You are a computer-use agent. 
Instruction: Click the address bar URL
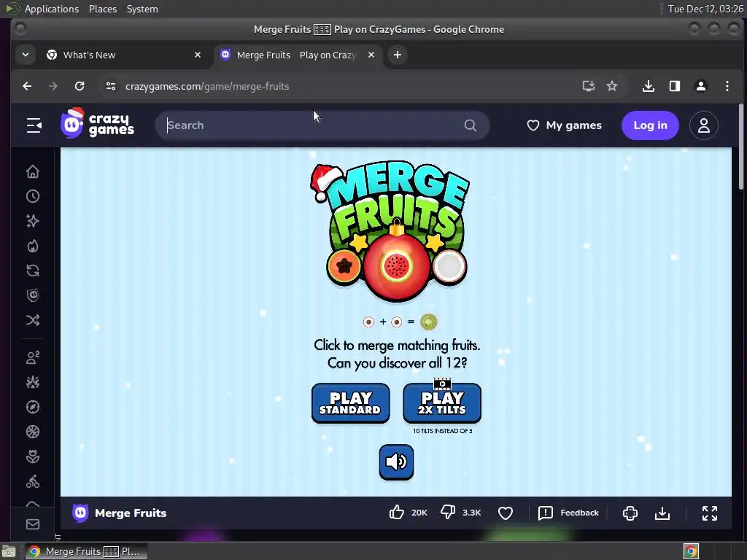tap(207, 86)
